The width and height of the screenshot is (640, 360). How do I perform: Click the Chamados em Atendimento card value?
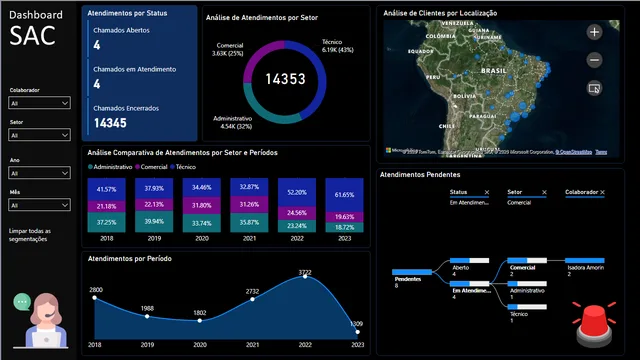click(97, 84)
